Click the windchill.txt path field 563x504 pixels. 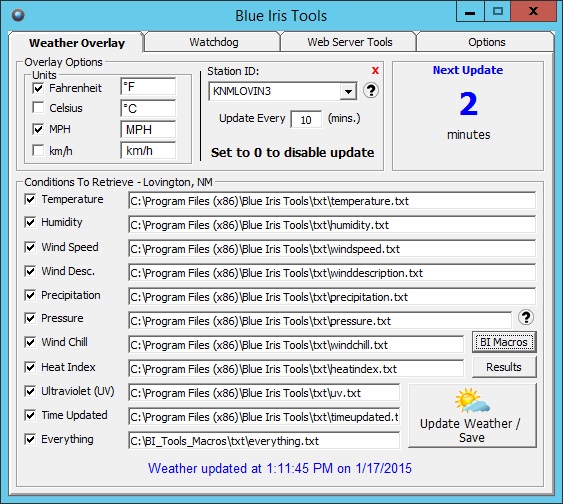coord(296,345)
